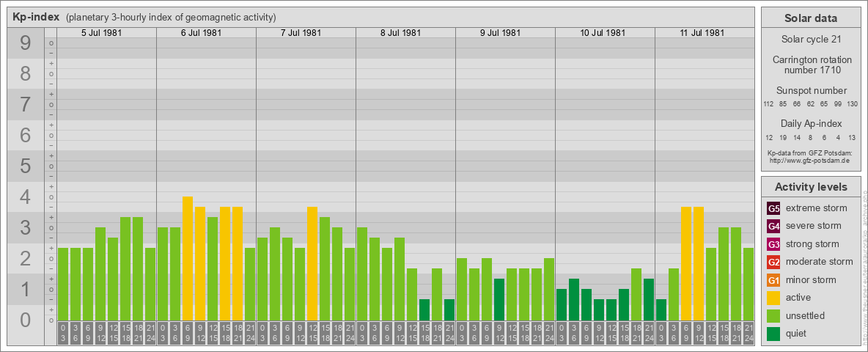Click the yellow 6-9 bar on 6 Jul 1981
The width and height of the screenshot is (868, 352).
click(x=188, y=258)
